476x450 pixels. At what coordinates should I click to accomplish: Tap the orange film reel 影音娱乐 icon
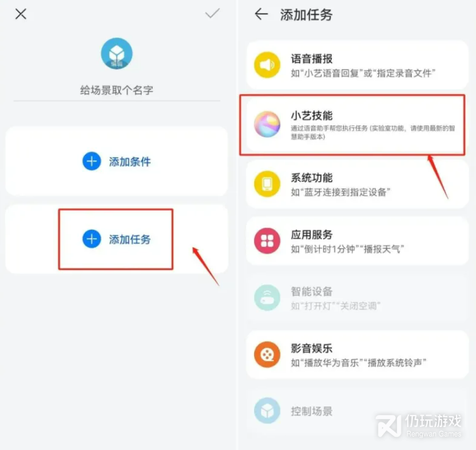tap(267, 354)
